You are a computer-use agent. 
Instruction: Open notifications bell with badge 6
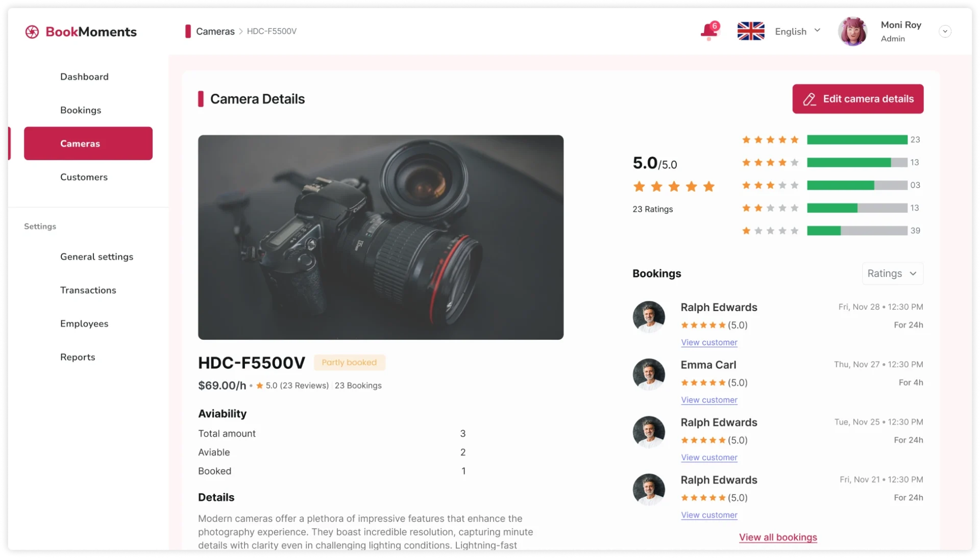tap(708, 31)
